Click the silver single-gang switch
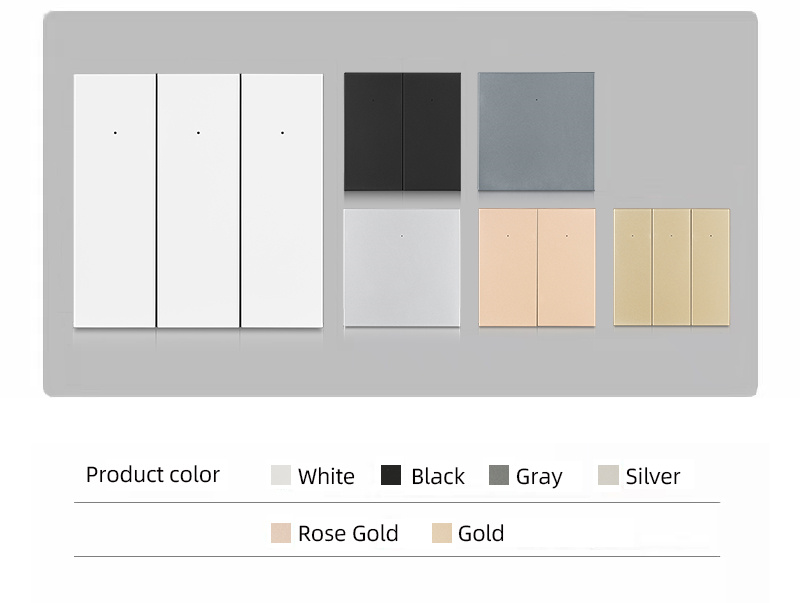The width and height of the screenshot is (800, 603). (x=402, y=267)
